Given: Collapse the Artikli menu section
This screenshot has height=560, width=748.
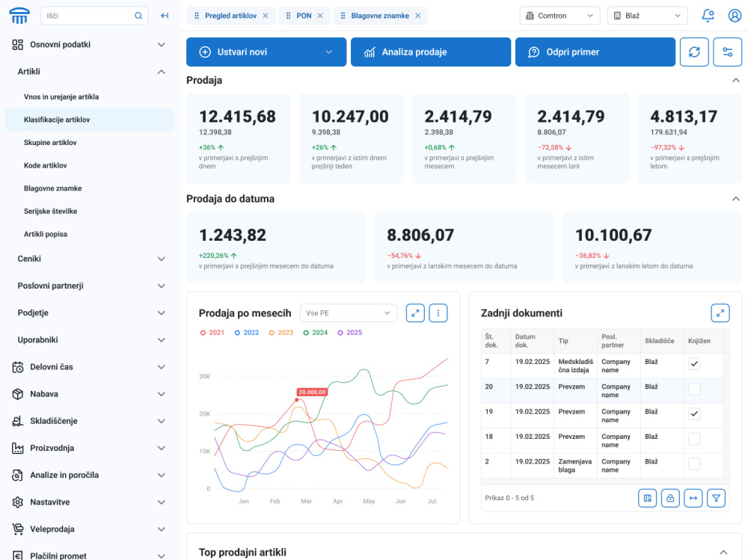Looking at the screenshot, I should [162, 72].
